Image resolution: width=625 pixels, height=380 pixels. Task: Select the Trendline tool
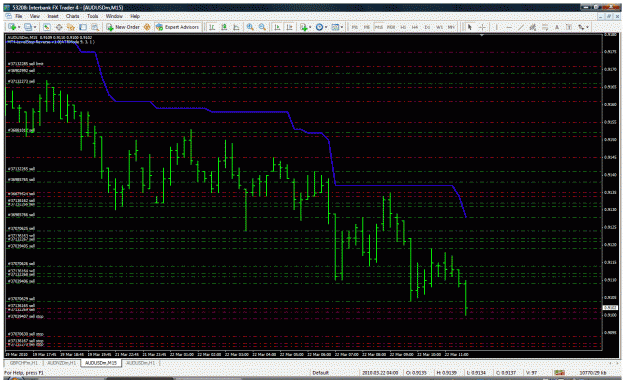point(521,27)
